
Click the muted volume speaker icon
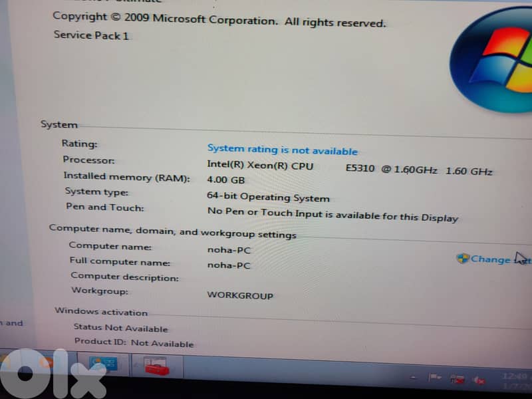click(x=479, y=381)
